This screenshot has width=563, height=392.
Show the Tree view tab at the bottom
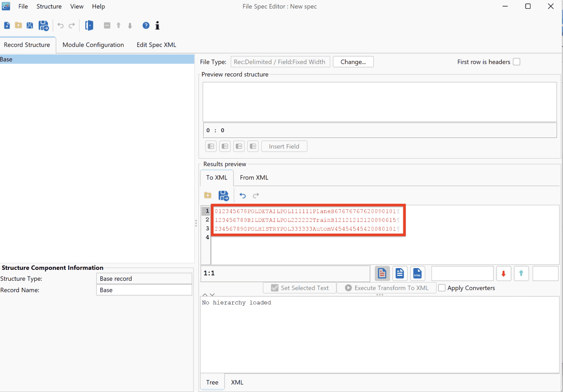click(212, 382)
